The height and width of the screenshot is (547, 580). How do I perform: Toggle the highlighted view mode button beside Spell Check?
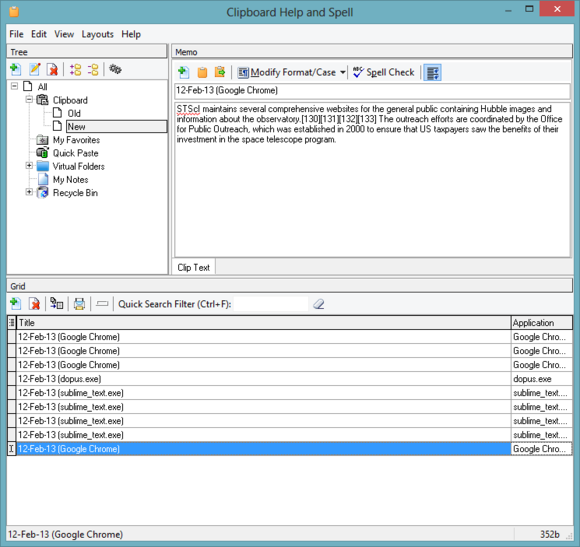click(x=432, y=72)
